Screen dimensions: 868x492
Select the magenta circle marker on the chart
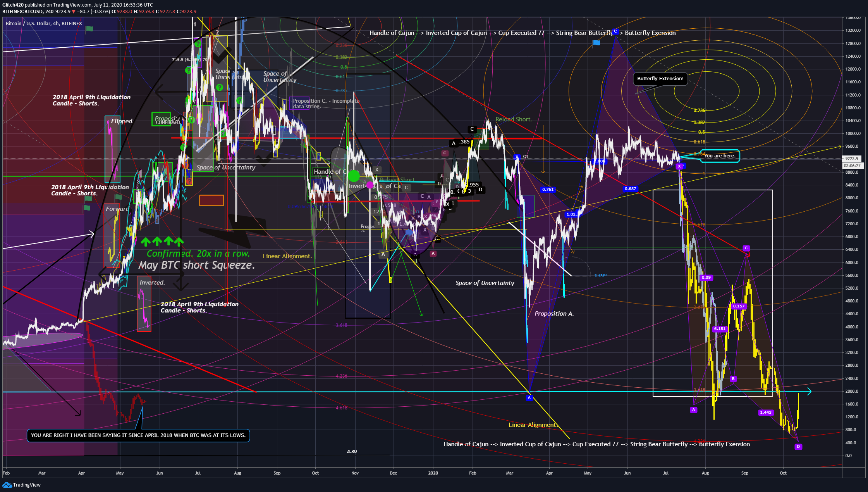coord(370,185)
